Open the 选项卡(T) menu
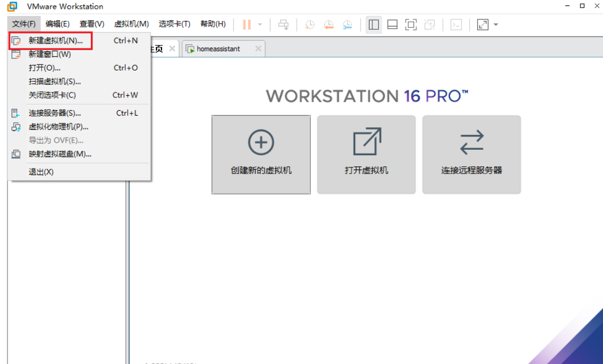Image resolution: width=603 pixels, height=364 pixels. [x=175, y=24]
